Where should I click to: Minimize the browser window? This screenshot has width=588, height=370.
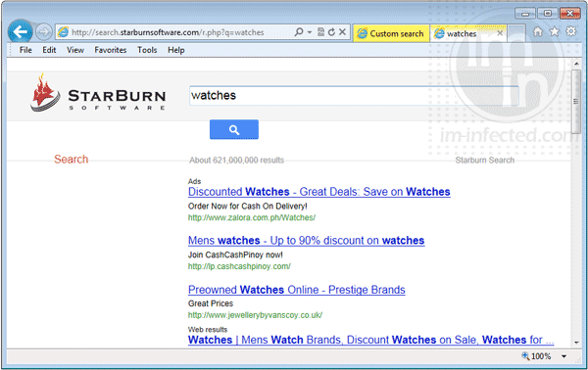pos(525,14)
